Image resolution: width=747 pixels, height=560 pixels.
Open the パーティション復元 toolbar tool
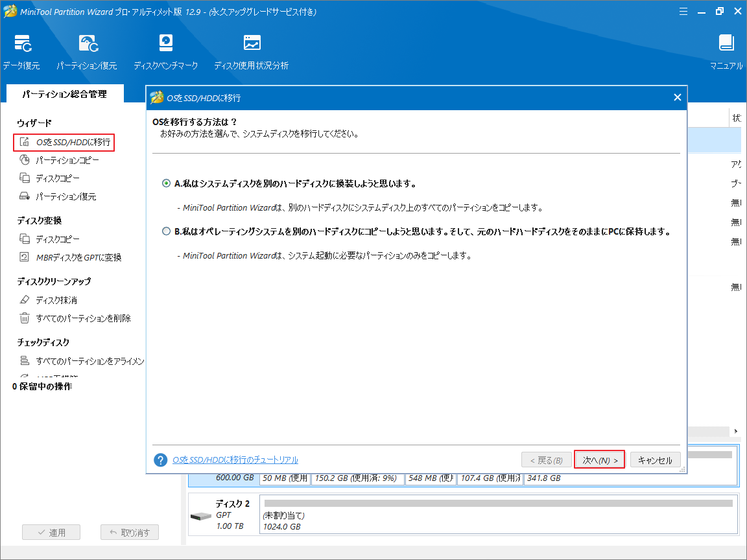pyautogui.click(x=87, y=52)
